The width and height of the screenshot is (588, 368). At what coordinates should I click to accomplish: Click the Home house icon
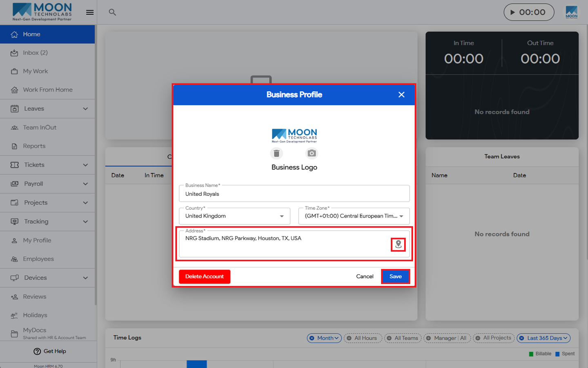tap(14, 34)
